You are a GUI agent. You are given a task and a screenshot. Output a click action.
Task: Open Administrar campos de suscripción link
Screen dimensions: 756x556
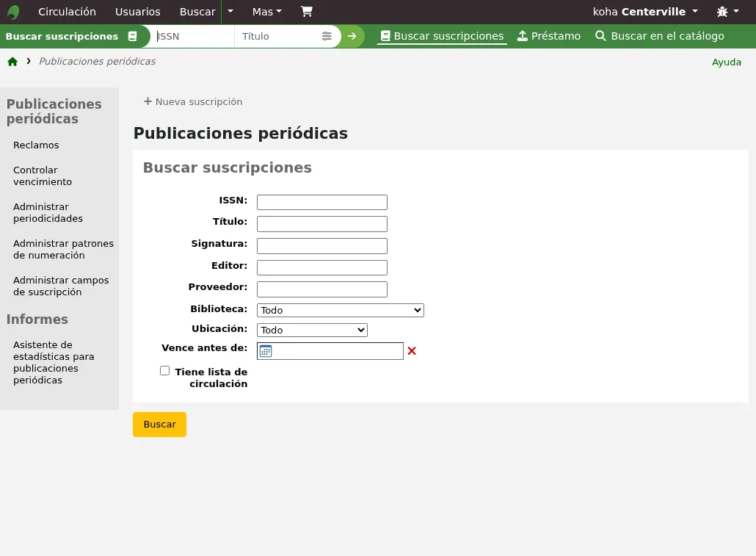61,286
